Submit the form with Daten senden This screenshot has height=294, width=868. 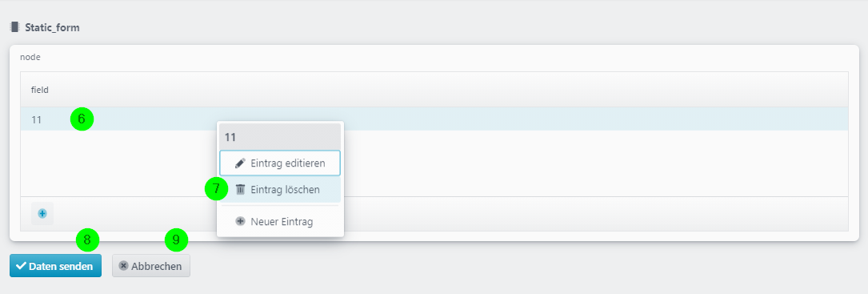[55, 266]
